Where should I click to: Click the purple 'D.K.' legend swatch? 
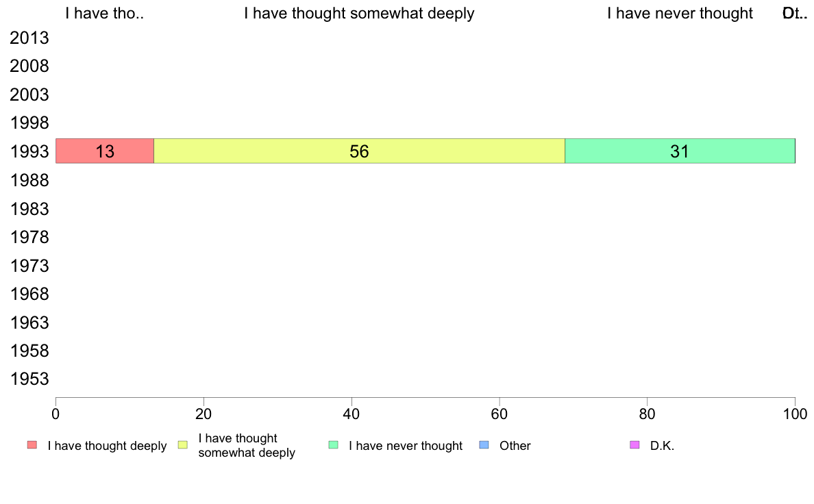[x=634, y=445]
